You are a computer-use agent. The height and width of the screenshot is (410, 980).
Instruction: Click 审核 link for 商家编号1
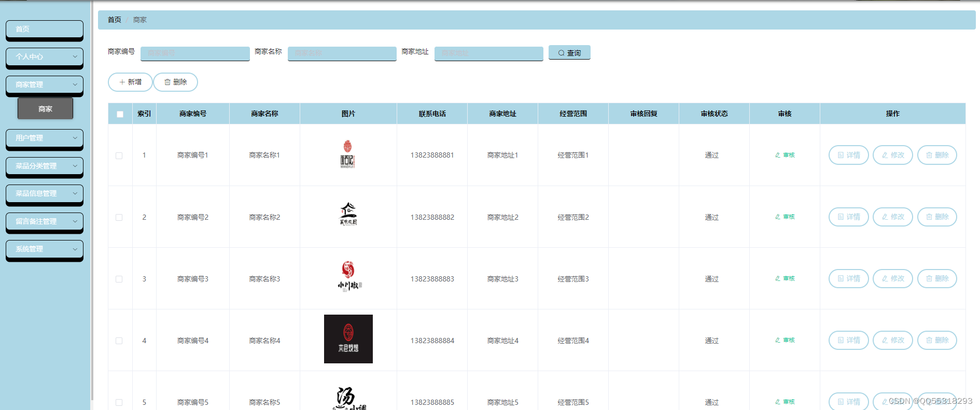(785, 155)
